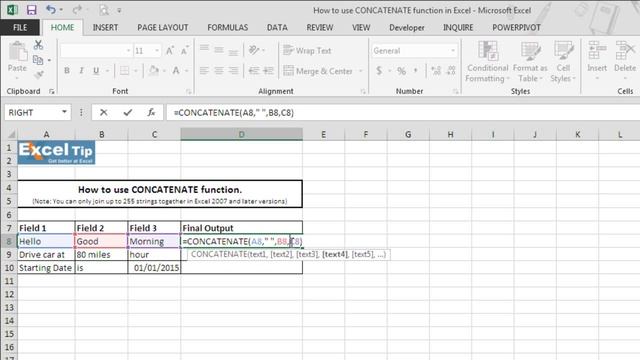Screen dimensions: 640x360
Task: Open the font name dropdown
Action: [128, 51]
